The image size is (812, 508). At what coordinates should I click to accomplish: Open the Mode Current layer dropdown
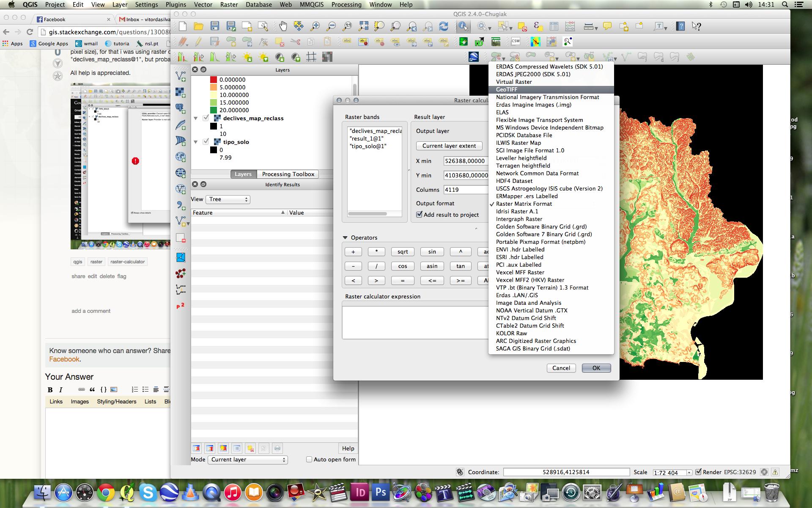pos(248,460)
